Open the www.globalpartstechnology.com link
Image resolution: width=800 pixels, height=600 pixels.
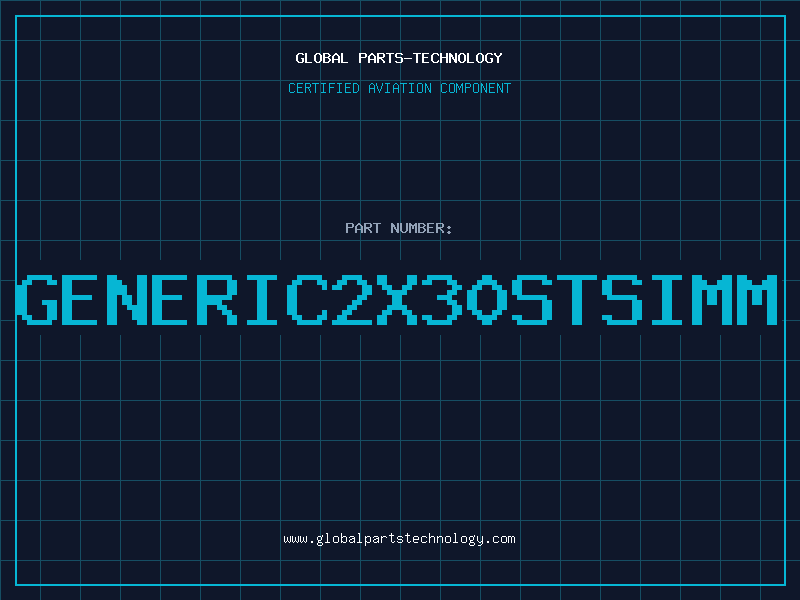[x=399, y=539]
